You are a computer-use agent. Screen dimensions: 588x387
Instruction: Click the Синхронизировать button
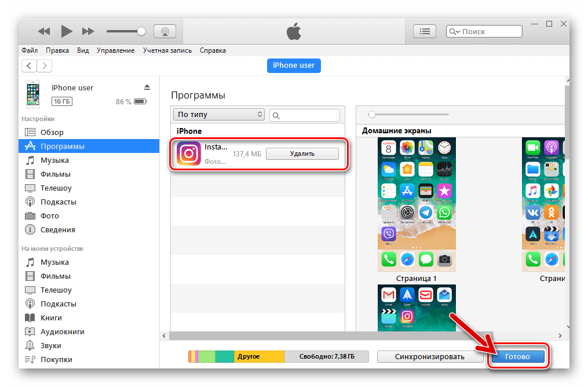pos(430,357)
